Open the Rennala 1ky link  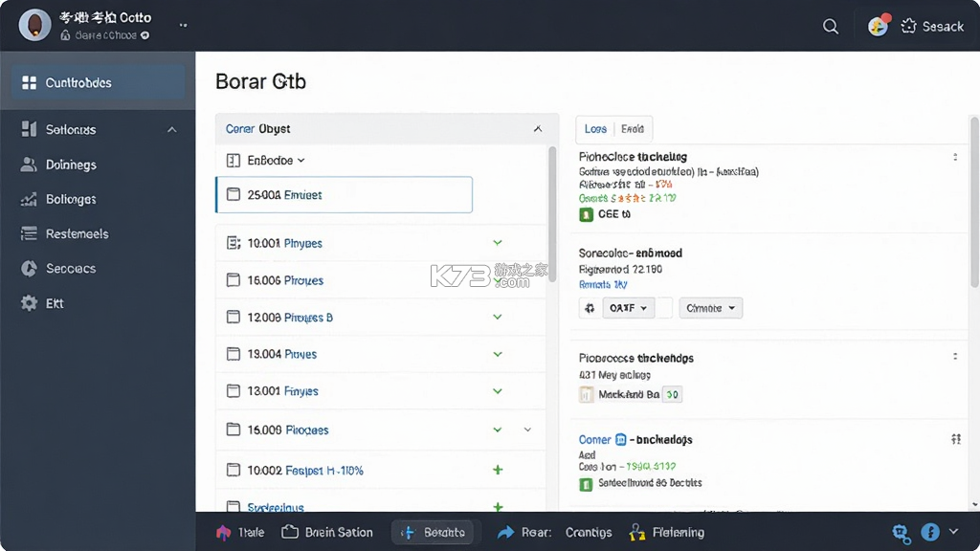[x=603, y=284]
